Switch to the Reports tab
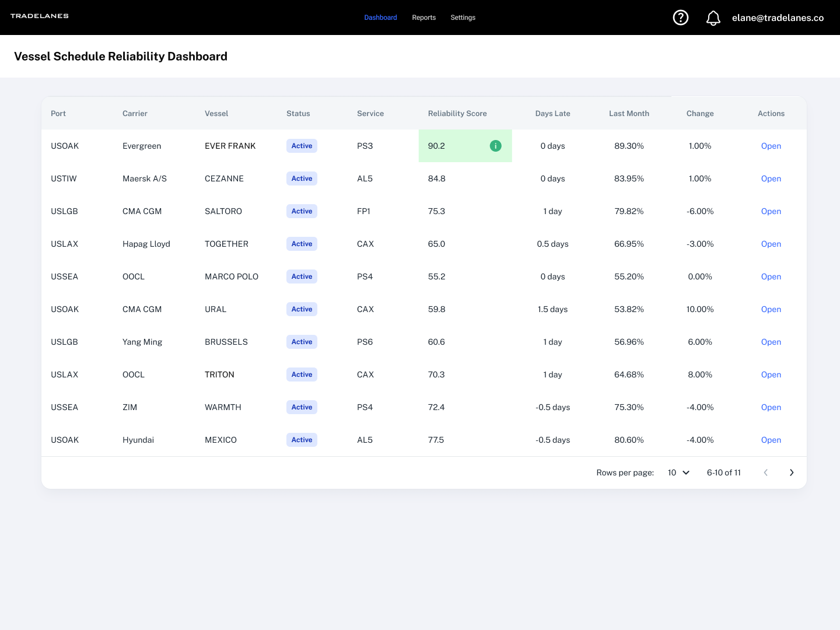Screen dimensions: 840x630 (x=423, y=17)
